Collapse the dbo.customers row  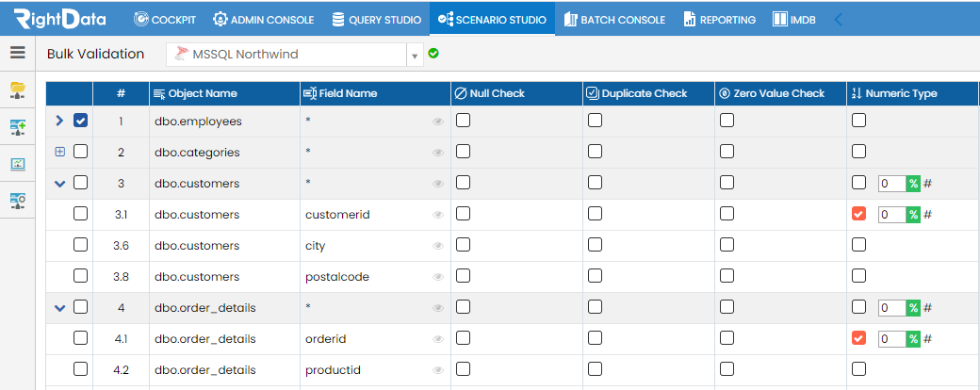coord(60,184)
